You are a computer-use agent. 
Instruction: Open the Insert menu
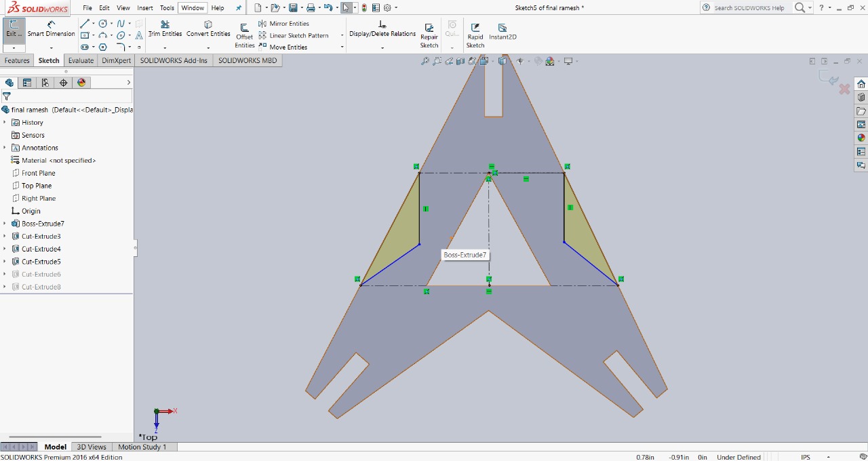tap(145, 8)
